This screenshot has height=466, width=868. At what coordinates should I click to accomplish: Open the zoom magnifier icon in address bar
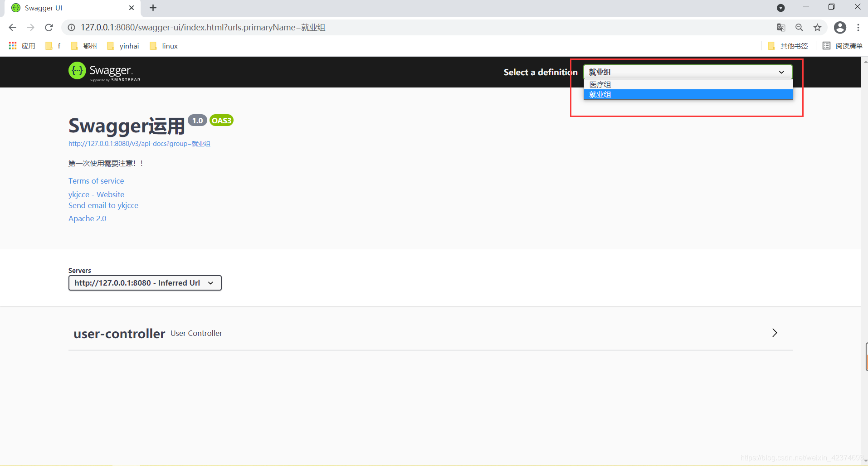point(799,28)
